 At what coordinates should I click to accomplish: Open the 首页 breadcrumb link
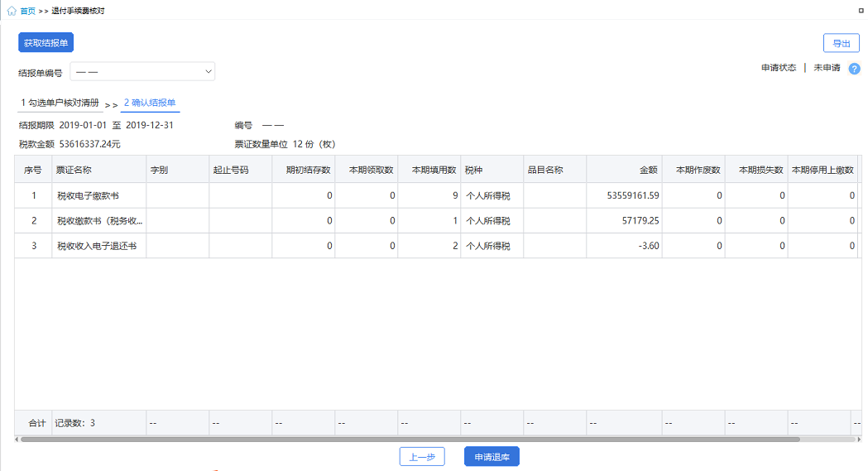(27, 11)
